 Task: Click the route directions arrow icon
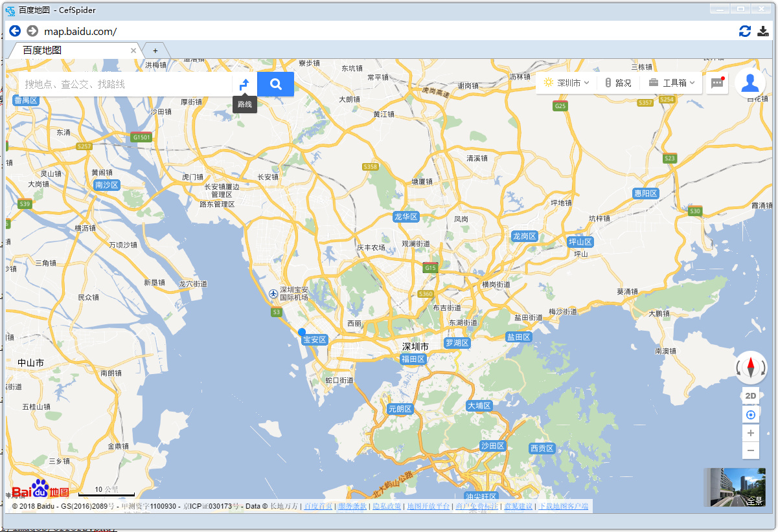click(x=245, y=84)
